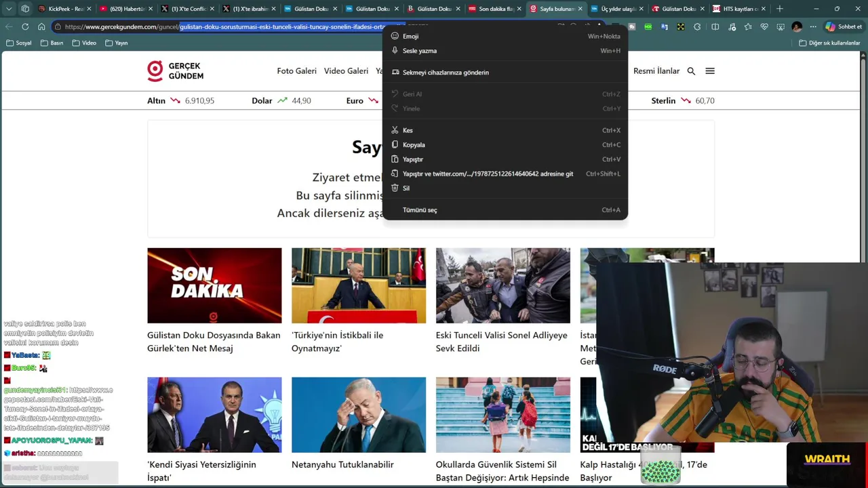This screenshot has width=868, height=488.
Task: Click the site search magnifier icon
Action: (x=691, y=71)
